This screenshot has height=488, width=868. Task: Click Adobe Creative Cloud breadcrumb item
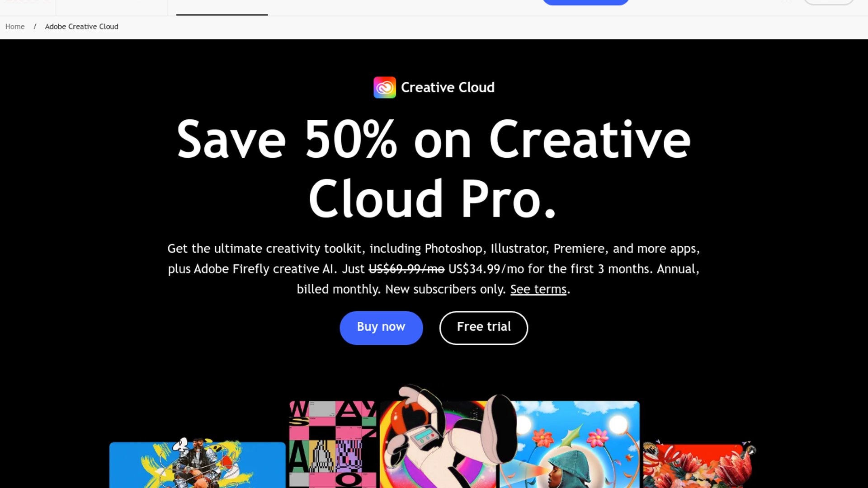click(81, 27)
